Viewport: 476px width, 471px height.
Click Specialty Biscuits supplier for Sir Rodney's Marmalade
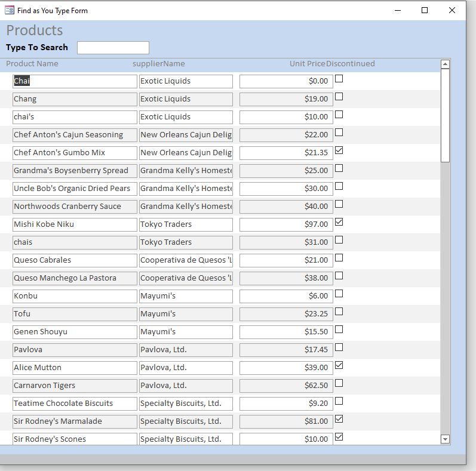(186, 421)
